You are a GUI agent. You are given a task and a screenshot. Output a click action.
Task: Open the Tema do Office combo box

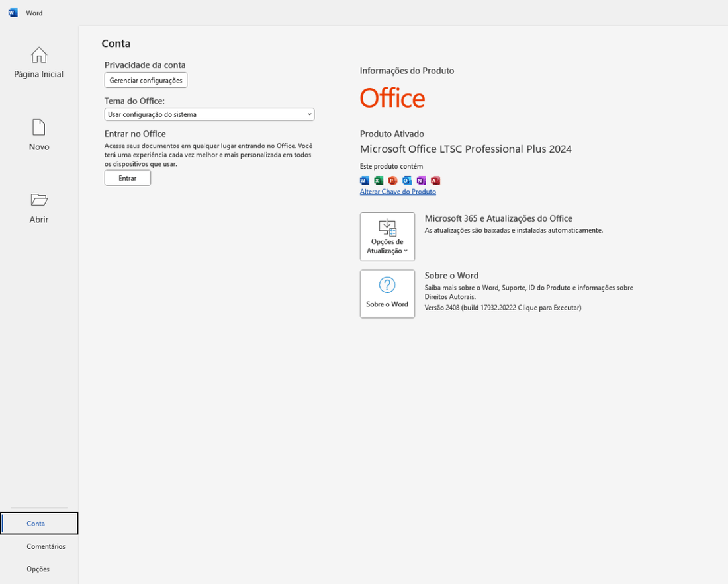(209, 114)
